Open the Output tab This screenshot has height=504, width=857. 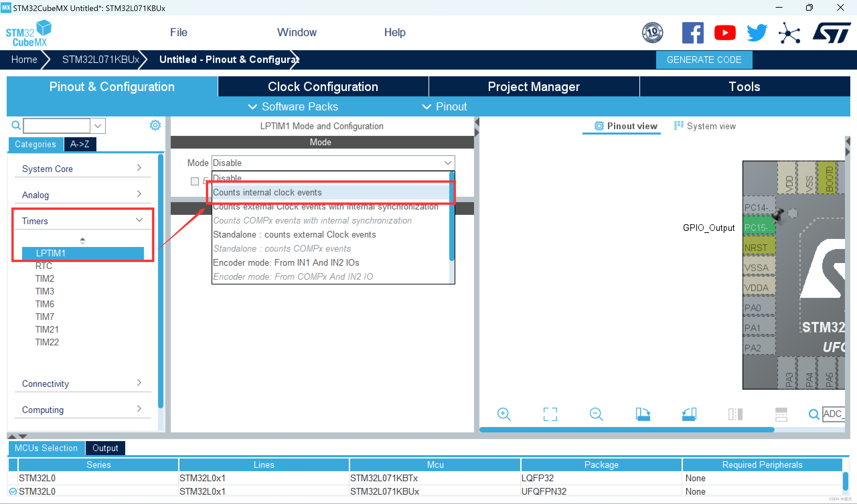click(105, 448)
